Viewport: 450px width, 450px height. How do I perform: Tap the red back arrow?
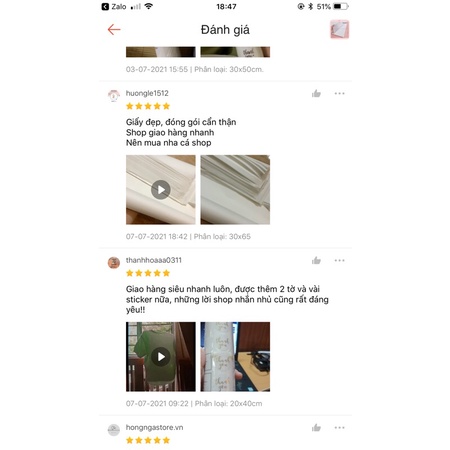click(114, 30)
